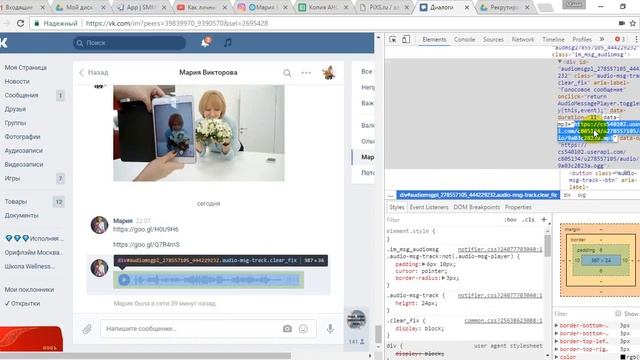Activate DevTools element inspector icon
640x360 pixels.
point(393,39)
